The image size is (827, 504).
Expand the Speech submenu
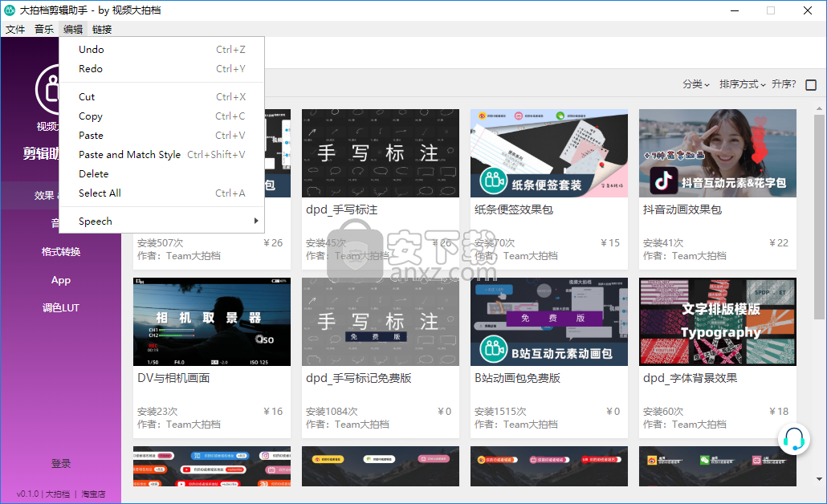click(162, 222)
